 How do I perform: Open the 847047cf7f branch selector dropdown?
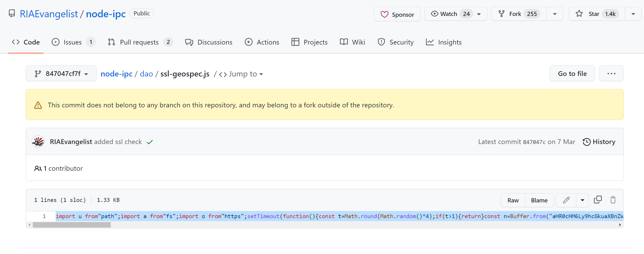[x=61, y=74]
